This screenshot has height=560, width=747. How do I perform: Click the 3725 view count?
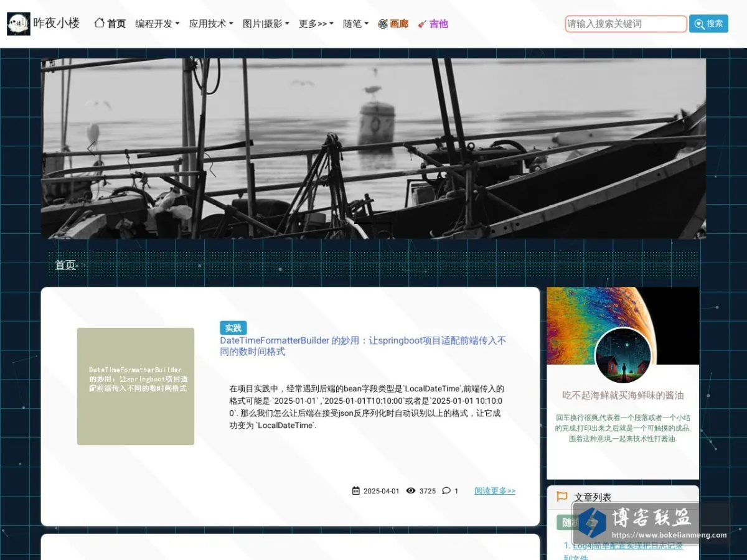428,491
